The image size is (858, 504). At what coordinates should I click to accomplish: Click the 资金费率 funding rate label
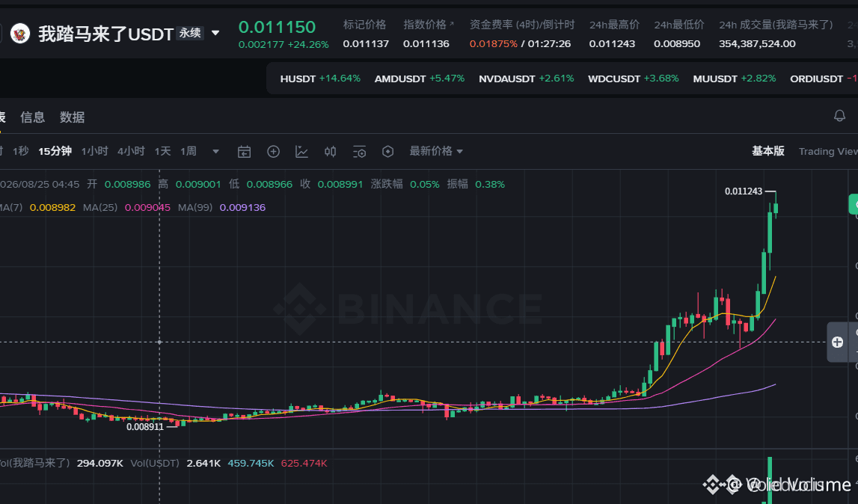522,25
